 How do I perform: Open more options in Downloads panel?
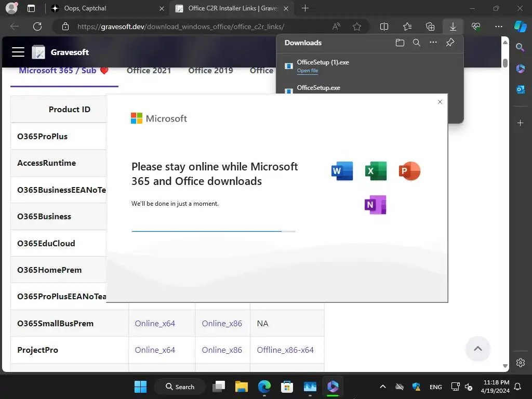(x=433, y=43)
